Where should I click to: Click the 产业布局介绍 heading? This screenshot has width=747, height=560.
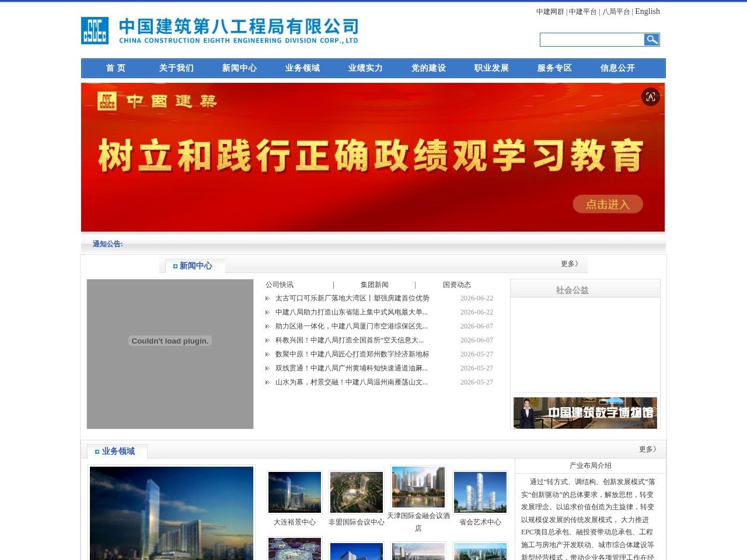tap(591, 466)
